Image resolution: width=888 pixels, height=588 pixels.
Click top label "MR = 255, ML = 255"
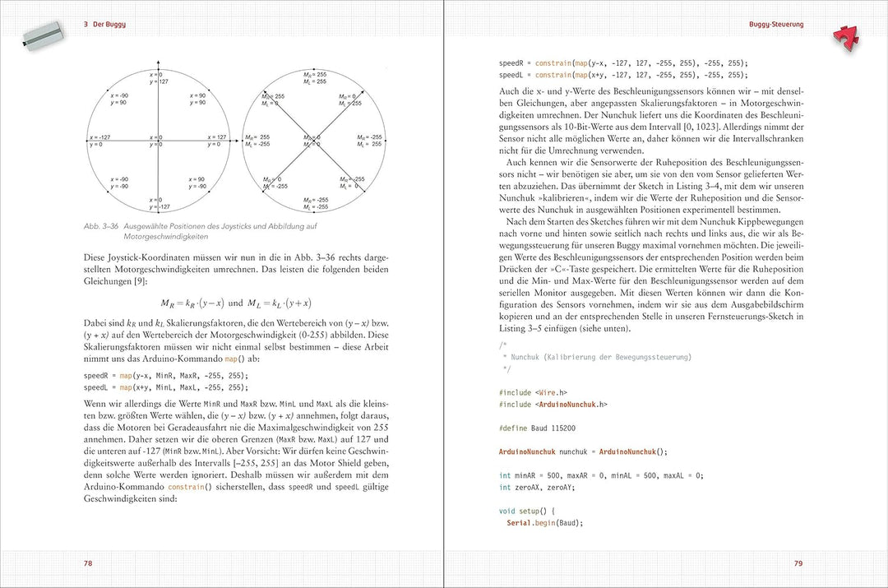[x=315, y=78]
